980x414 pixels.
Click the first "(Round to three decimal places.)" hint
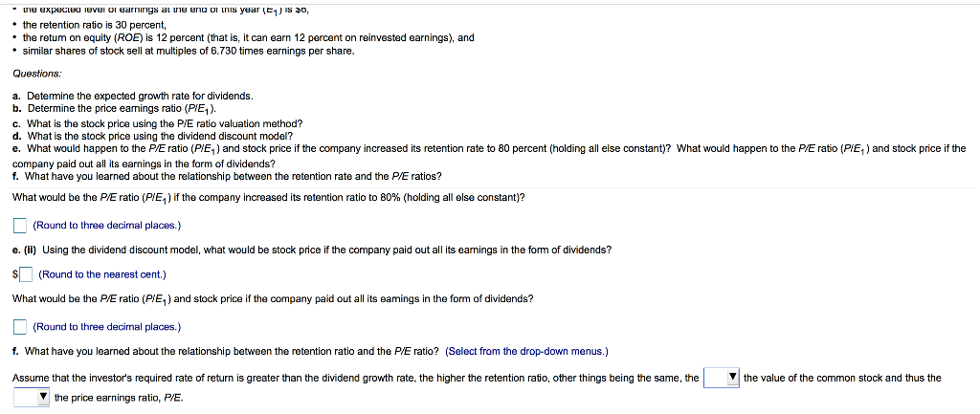tap(106, 226)
